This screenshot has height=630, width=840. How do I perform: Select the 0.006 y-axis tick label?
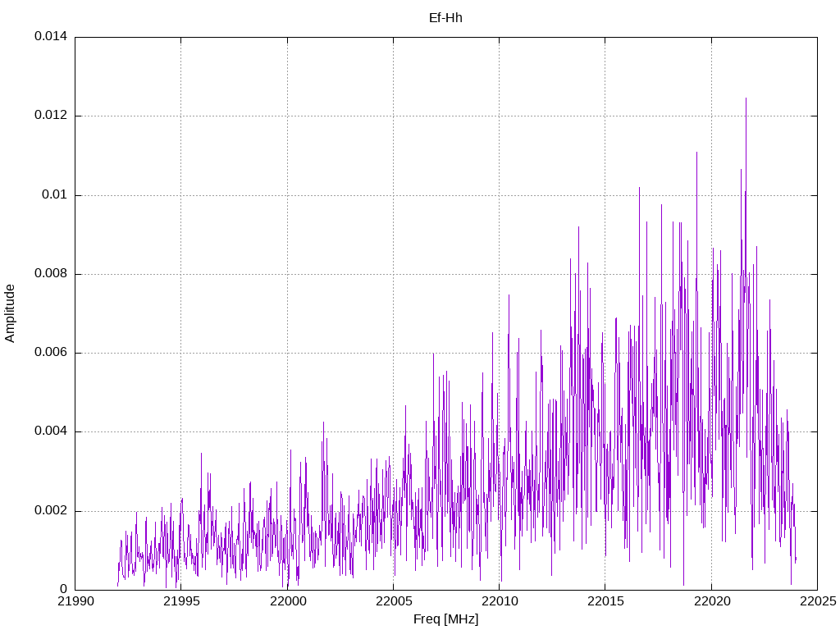51,353
